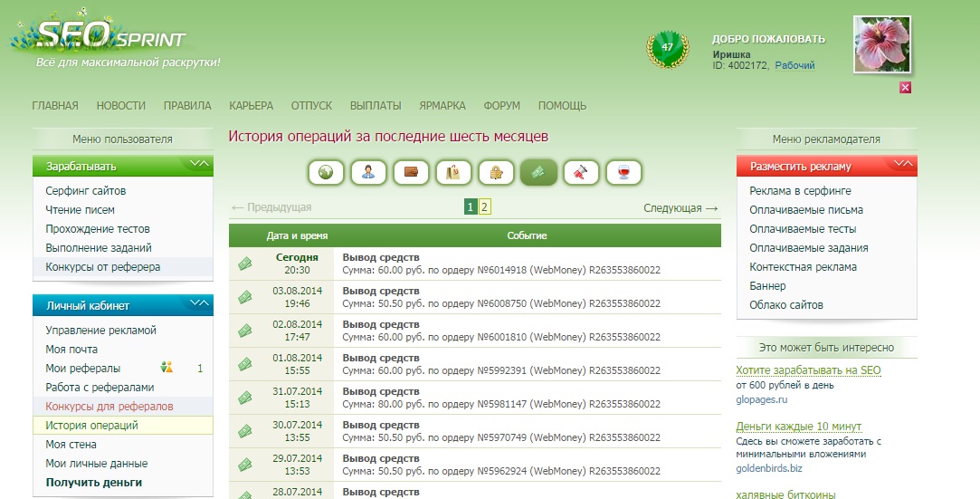The height and width of the screenshot is (499, 980).
Task: Open Управление рекламой
Action: tap(100, 331)
